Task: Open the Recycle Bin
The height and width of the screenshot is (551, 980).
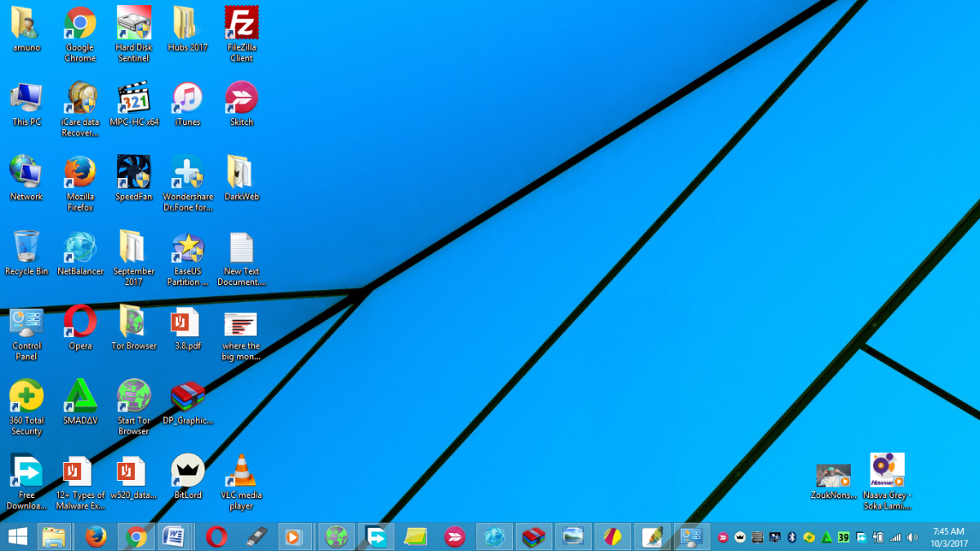Action: coord(26,248)
